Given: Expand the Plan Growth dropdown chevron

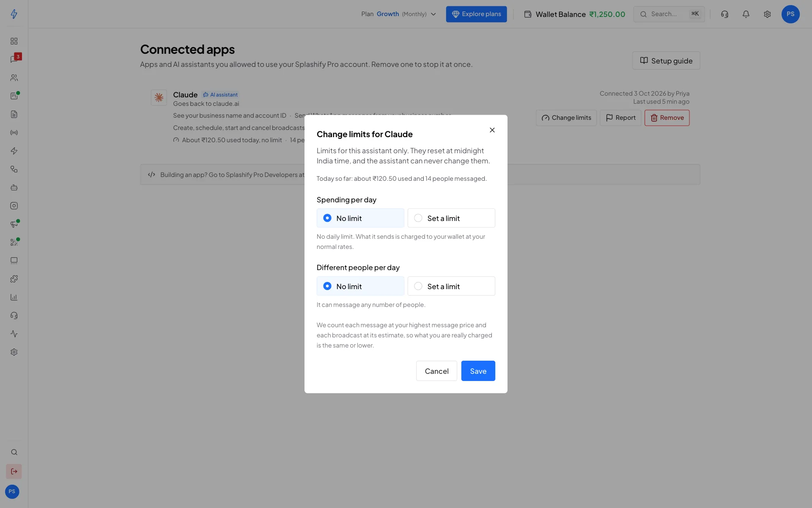Looking at the screenshot, I should click(x=433, y=14).
